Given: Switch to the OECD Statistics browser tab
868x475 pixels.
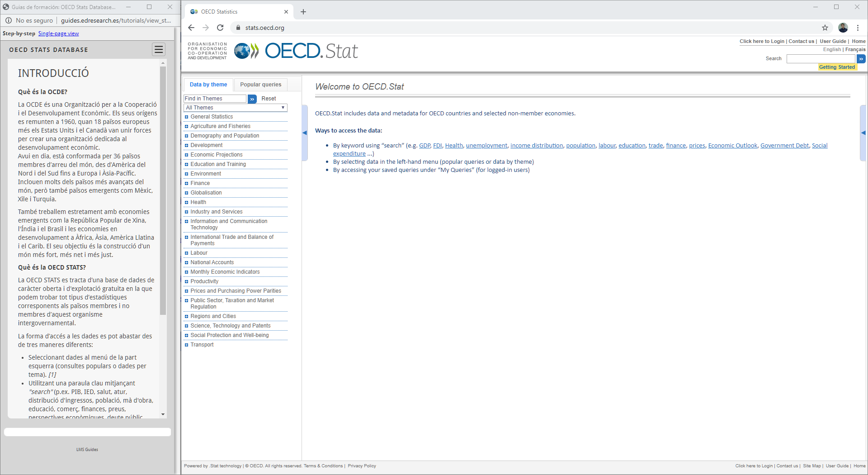Looking at the screenshot, I should (x=238, y=12).
